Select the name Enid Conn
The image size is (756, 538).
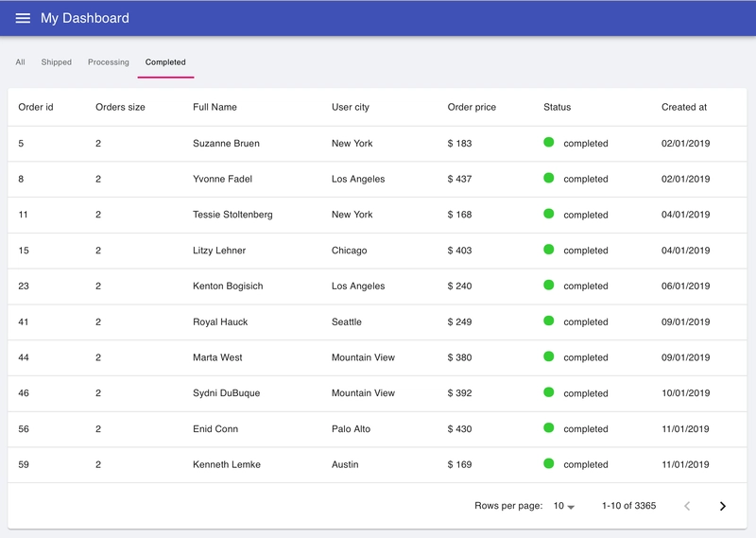tap(215, 429)
